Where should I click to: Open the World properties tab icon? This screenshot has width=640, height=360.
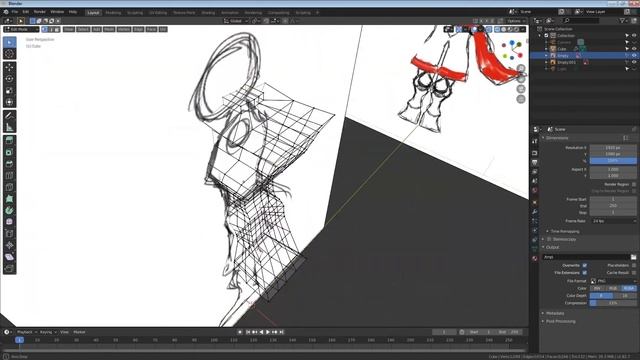pyautogui.click(x=535, y=191)
